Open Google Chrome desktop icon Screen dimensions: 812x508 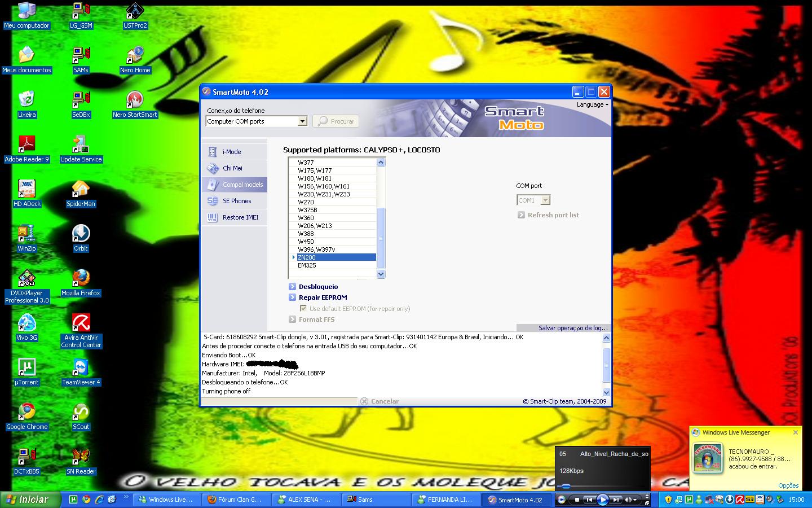click(x=27, y=417)
